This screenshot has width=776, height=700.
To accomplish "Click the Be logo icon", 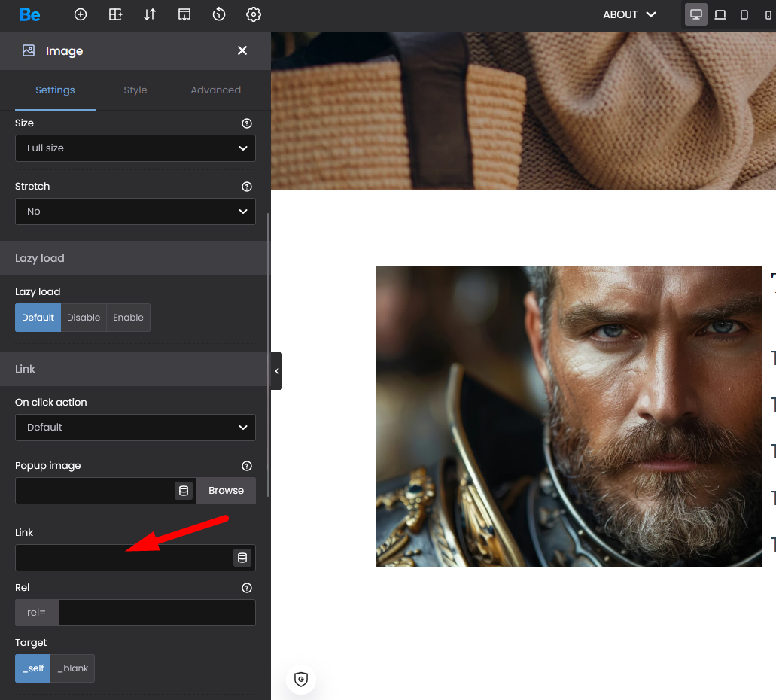I will coord(30,14).
